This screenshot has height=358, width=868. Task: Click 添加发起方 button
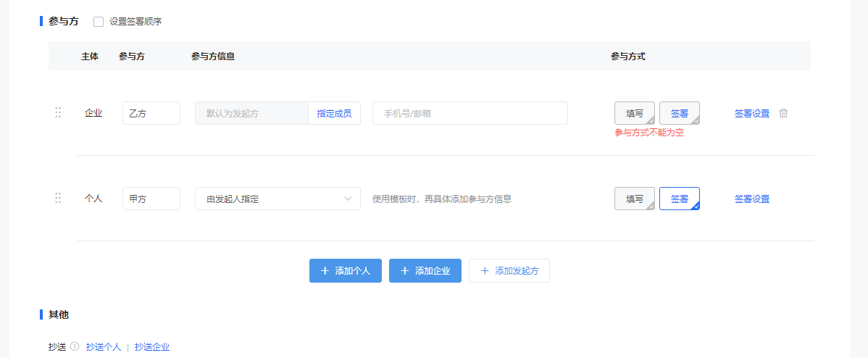[x=509, y=270]
